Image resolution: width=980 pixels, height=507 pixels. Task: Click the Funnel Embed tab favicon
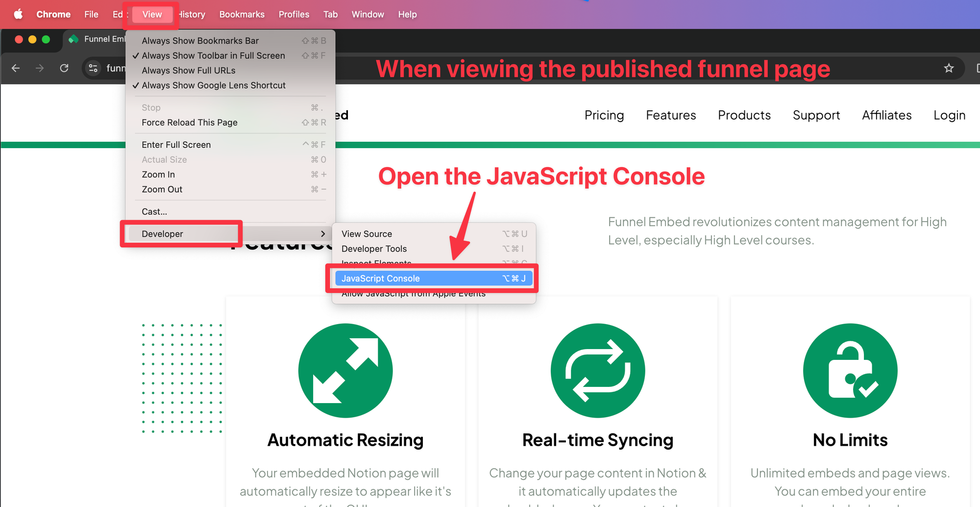(73, 39)
